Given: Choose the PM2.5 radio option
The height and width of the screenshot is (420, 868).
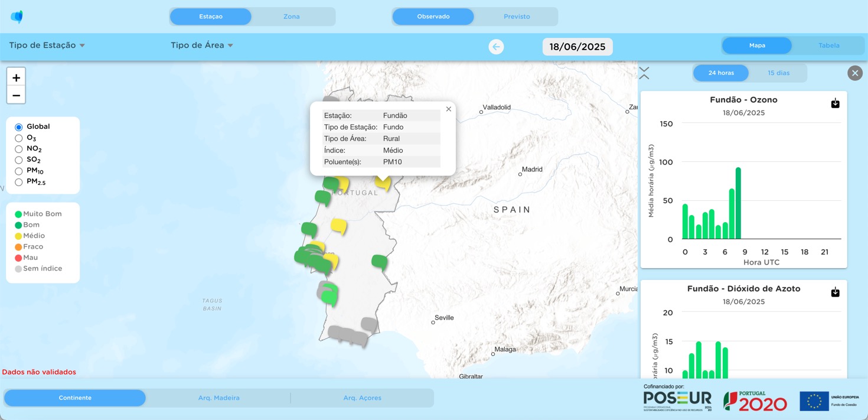Looking at the screenshot, I should (19, 183).
